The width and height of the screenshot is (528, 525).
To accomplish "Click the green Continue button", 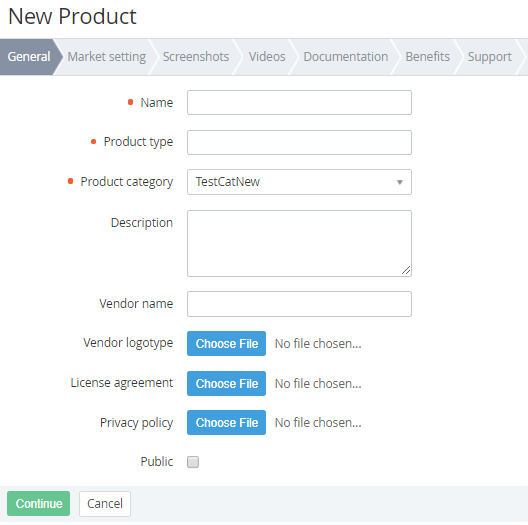I will click(x=38, y=503).
